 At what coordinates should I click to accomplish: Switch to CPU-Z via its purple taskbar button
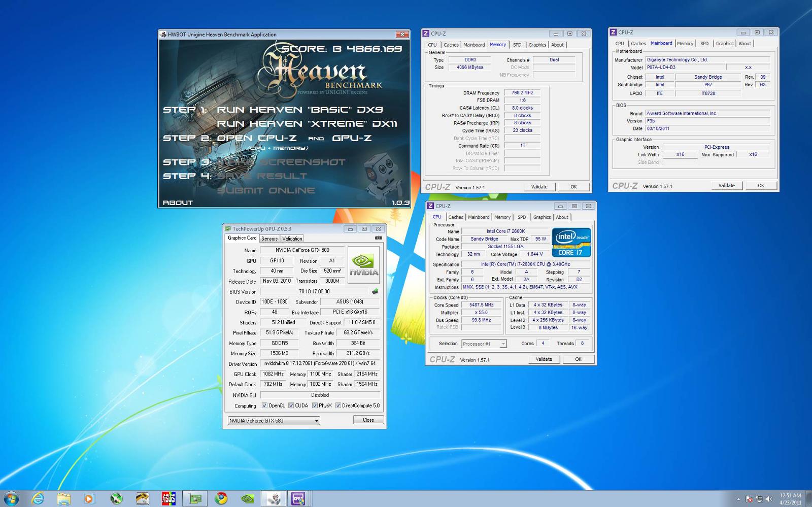coord(298,498)
